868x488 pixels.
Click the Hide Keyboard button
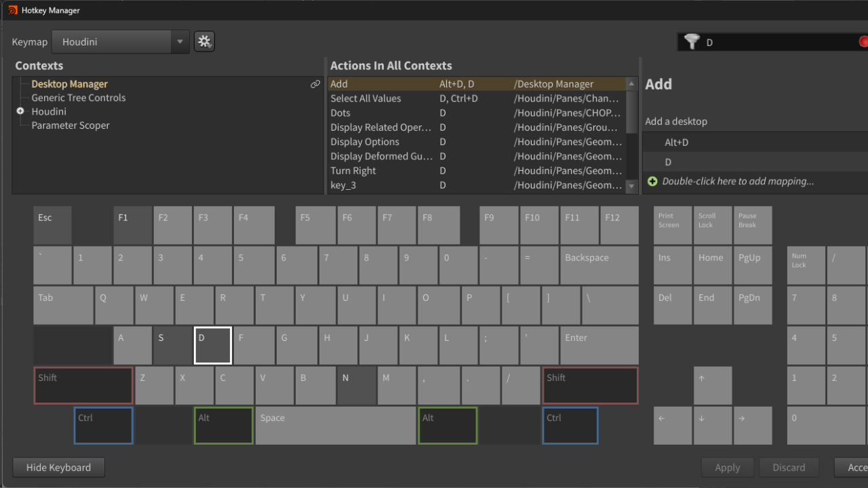click(x=59, y=468)
